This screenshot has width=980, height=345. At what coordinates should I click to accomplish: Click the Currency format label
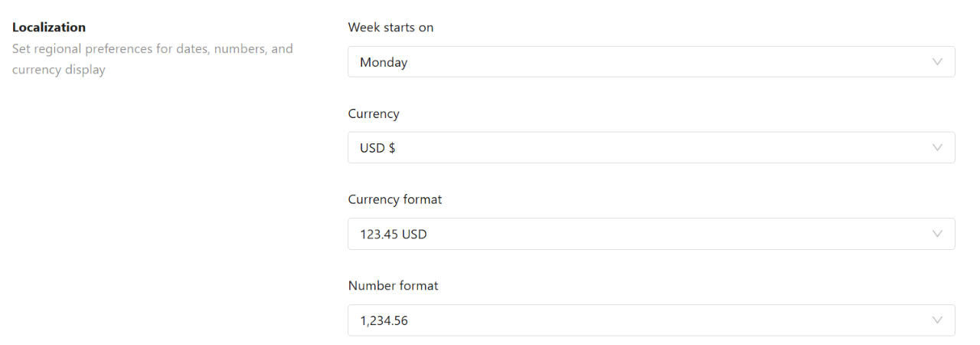tap(395, 199)
